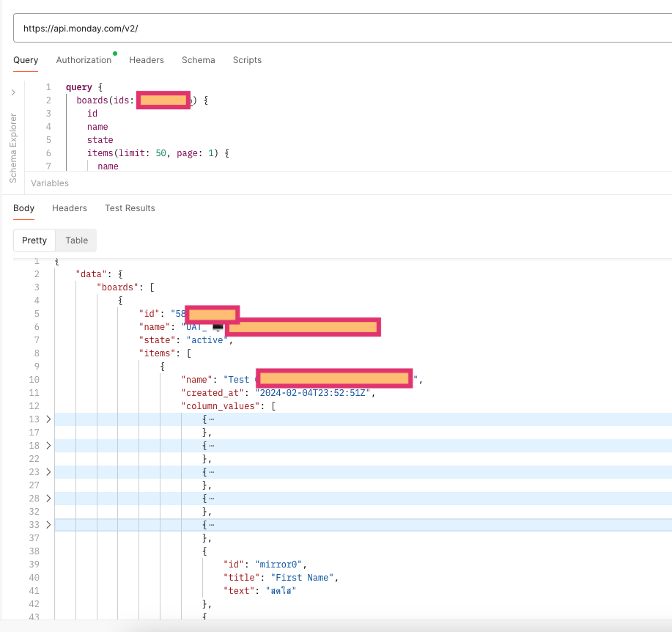Click the "data" key in response
This screenshot has height=632, width=672.
(x=91, y=274)
